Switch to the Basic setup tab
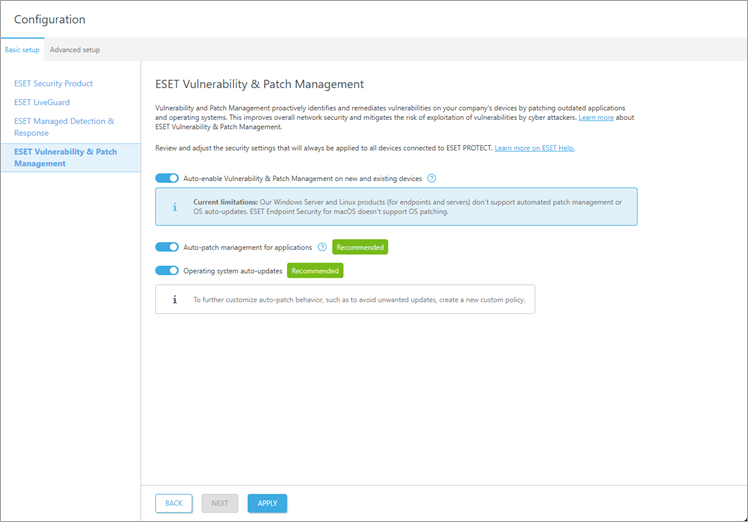This screenshot has width=748, height=522. tap(22, 50)
